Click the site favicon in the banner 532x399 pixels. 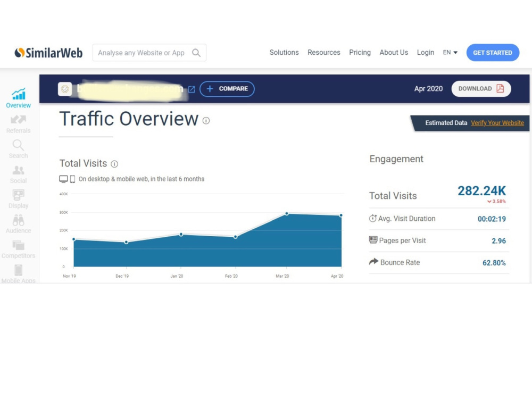(x=65, y=89)
